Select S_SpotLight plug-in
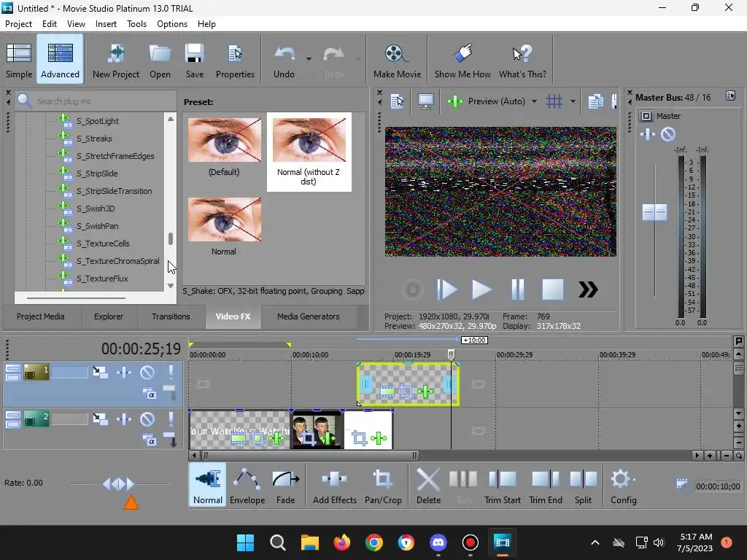747x560 pixels. [x=98, y=121]
